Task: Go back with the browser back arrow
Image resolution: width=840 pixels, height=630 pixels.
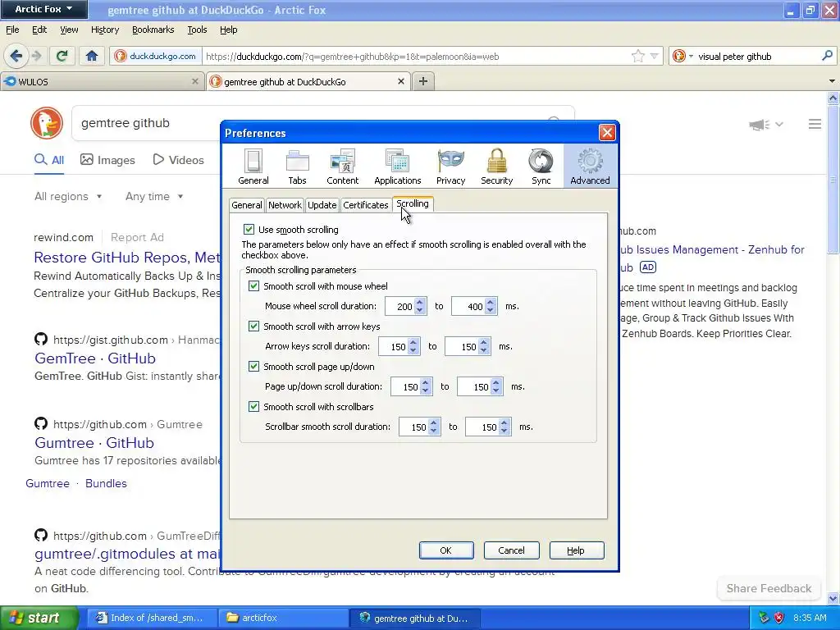Action: click(x=16, y=56)
